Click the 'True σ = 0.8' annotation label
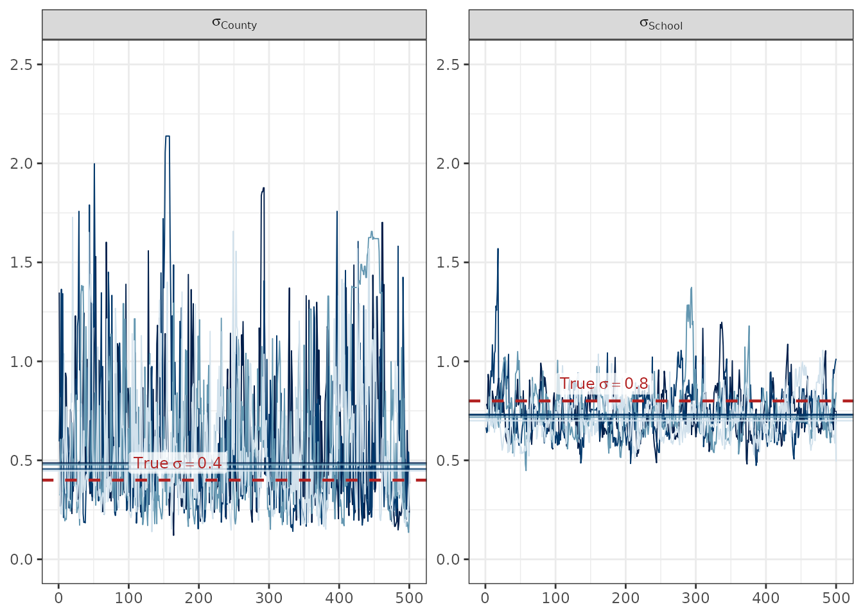The image size is (863, 616). pos(604,384)
